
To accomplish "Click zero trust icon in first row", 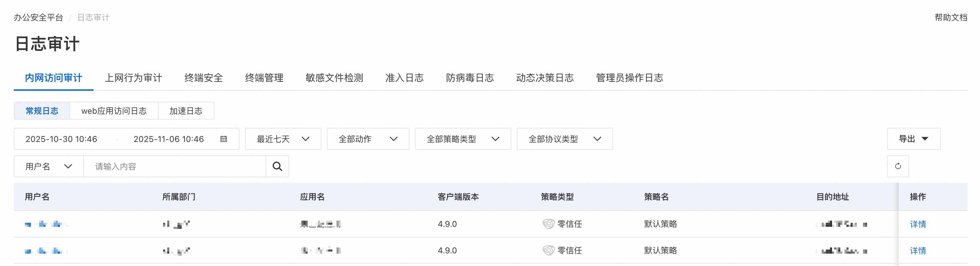I will [x=548, y=224].
